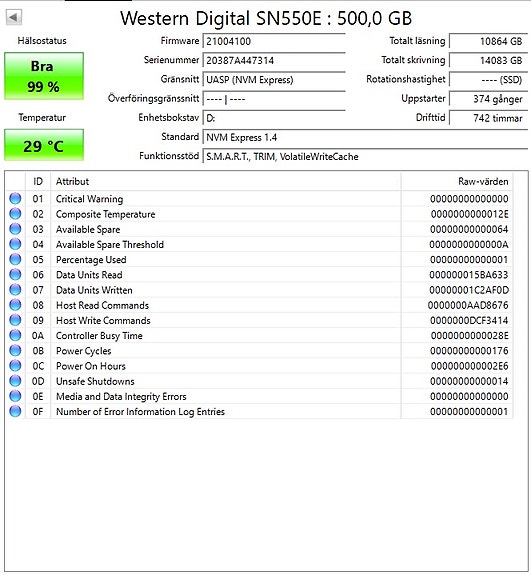Click the Totalt skrivning field showing 14083 GB

click(488, 60)
